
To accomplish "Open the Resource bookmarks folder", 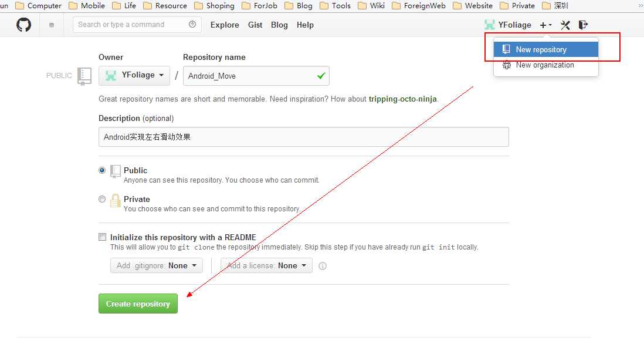I will tap(165, 6).
